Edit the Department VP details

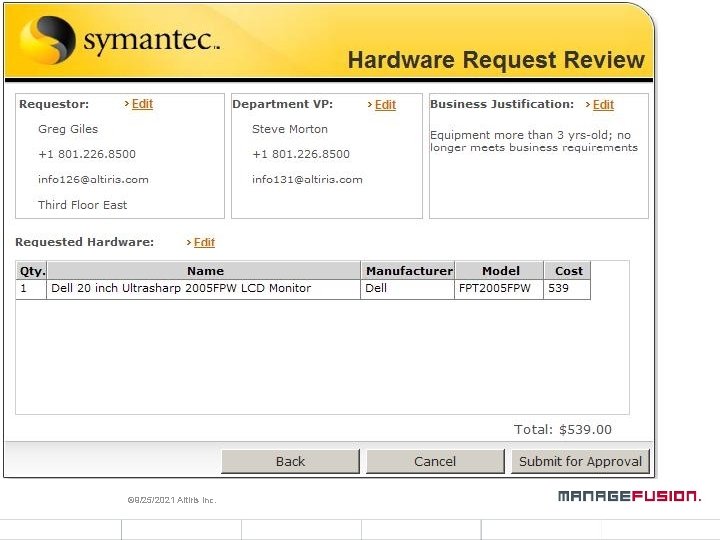coord(385,105)
